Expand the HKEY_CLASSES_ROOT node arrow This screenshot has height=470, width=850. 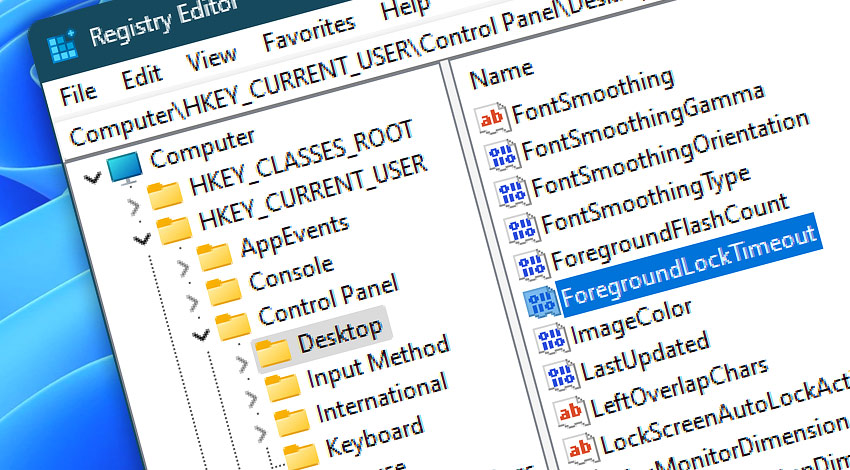point(133,207)
